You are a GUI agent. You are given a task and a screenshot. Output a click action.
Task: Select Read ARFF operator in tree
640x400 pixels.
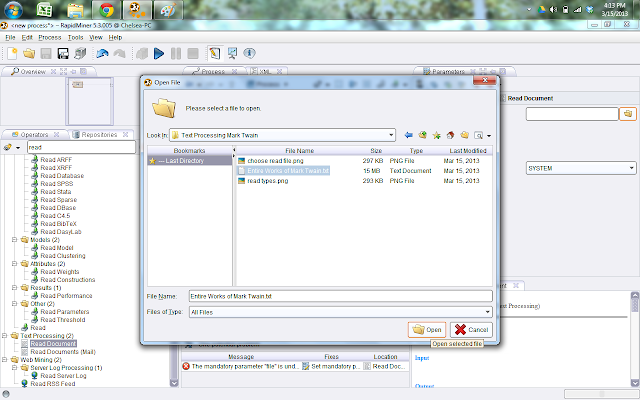point(56,160)
